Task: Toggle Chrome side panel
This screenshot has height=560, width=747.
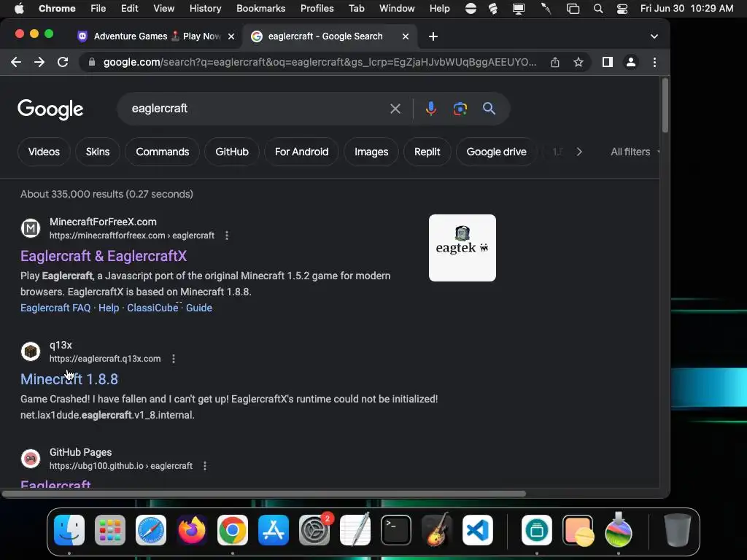Action: [608, 62]
